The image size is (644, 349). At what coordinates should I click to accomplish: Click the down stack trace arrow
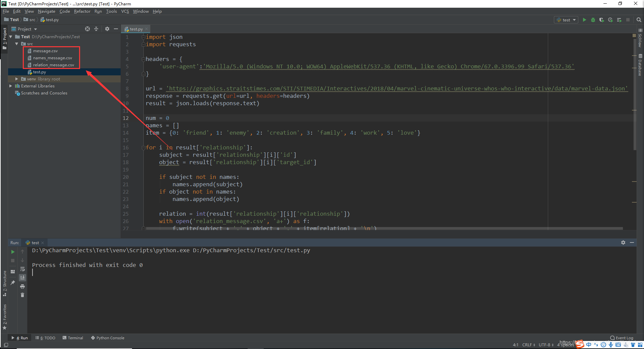(22, 260)
